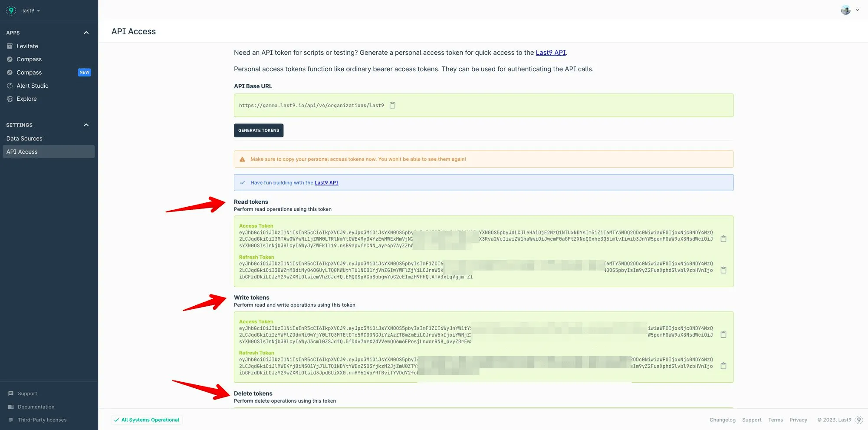Copy the Write Refresh Token via clipboard icon
868x430 pixels.
(723, 366)
